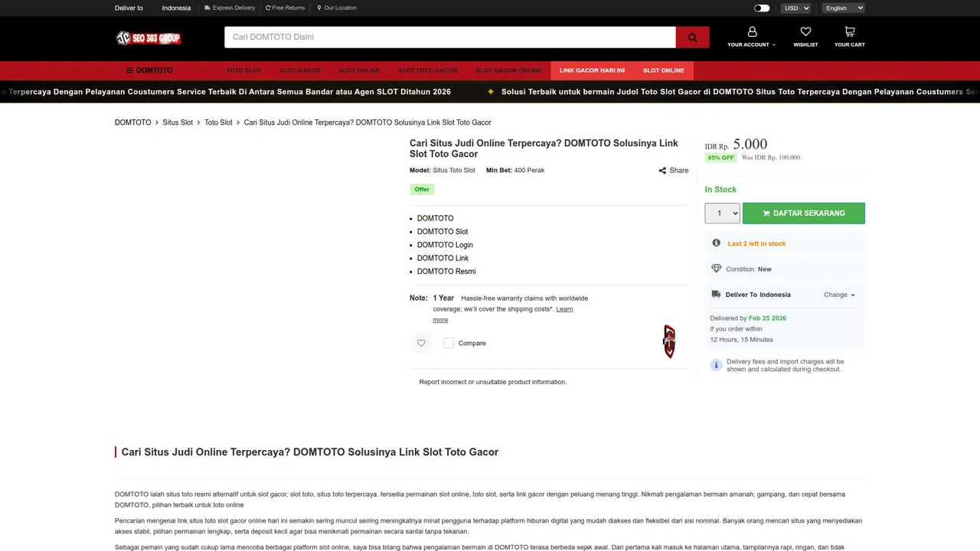This screenshot has height=551, width=980.
Task: Click the diamond Condition icon
Action: [x=716, y=269]
